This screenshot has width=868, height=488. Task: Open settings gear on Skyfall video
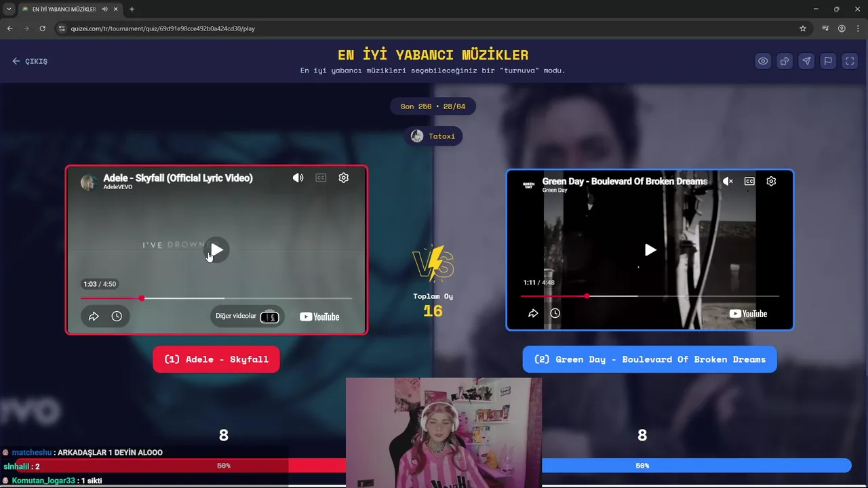pos(344,178)
